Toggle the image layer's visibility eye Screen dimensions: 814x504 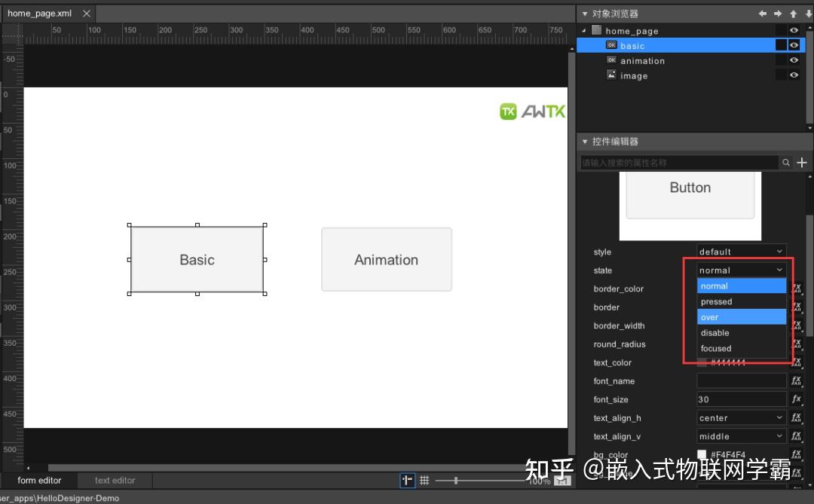794,75
